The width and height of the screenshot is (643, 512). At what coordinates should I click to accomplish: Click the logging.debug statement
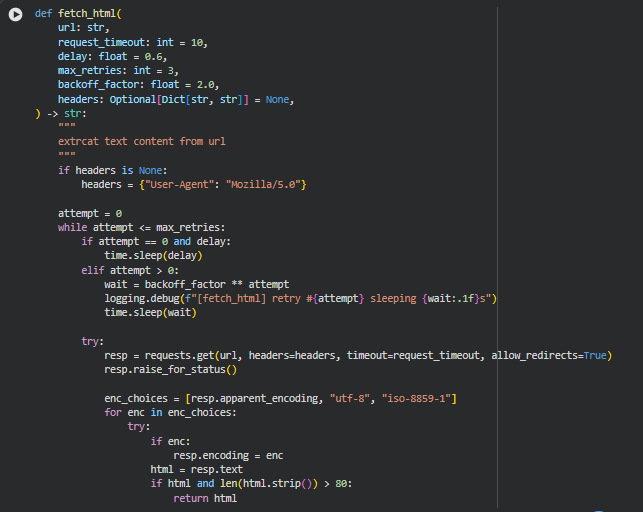pyautogui.click(x=300, y=298)
